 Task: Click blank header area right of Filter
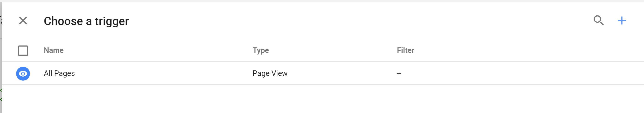coord(525,50)
